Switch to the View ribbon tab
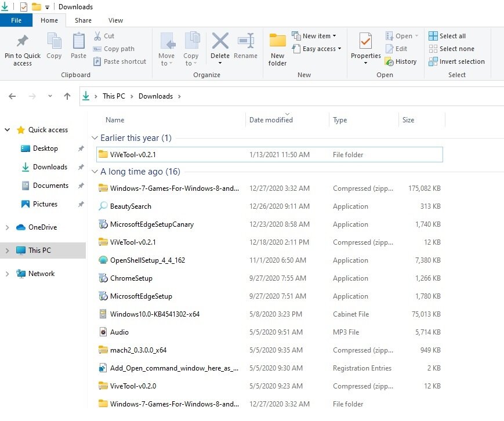 click(115, 20)
